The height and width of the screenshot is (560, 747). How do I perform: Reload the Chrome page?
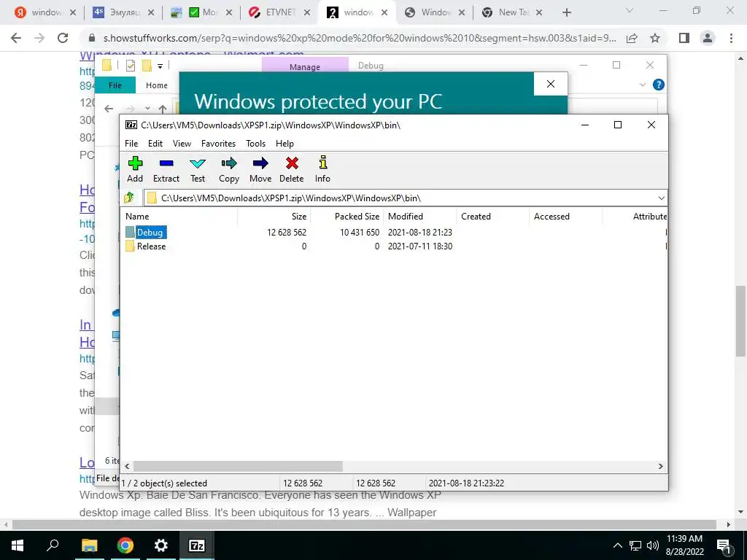coord(63,38)
